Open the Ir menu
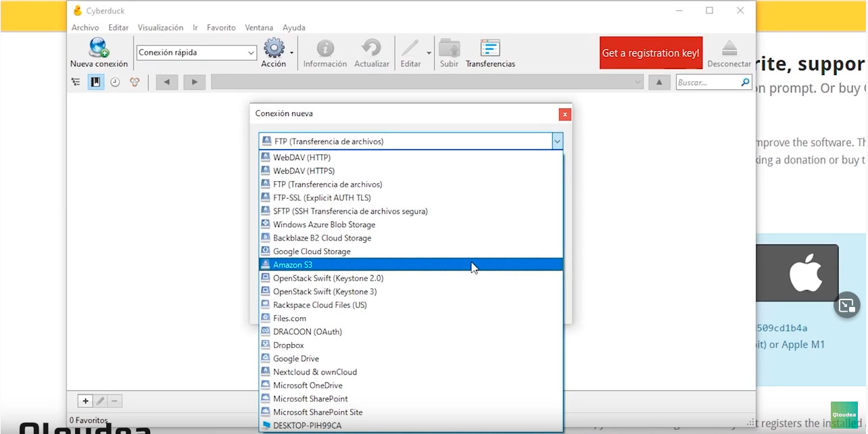 coord(195,28)
